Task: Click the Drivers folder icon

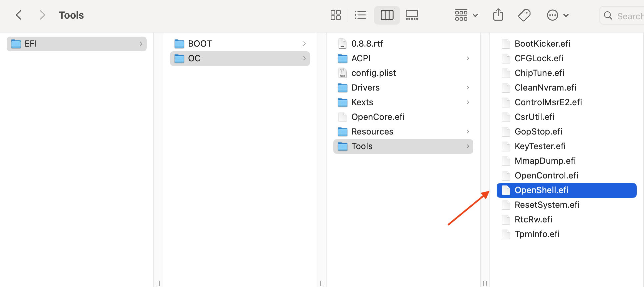Action: [343, 88]
